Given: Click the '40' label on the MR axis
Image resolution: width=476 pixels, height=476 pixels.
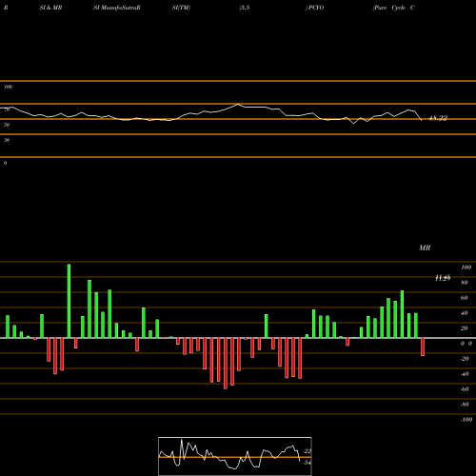Looking at the screenshot, I should tap(465, 313).
